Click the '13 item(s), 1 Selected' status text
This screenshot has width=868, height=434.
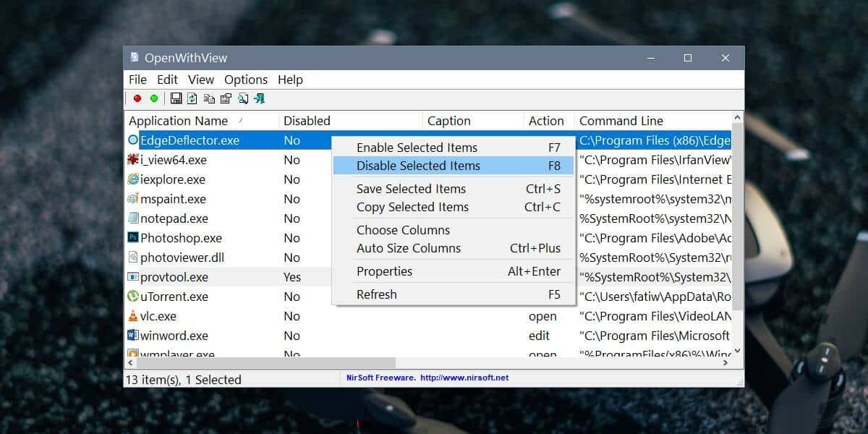click(184, 380)
